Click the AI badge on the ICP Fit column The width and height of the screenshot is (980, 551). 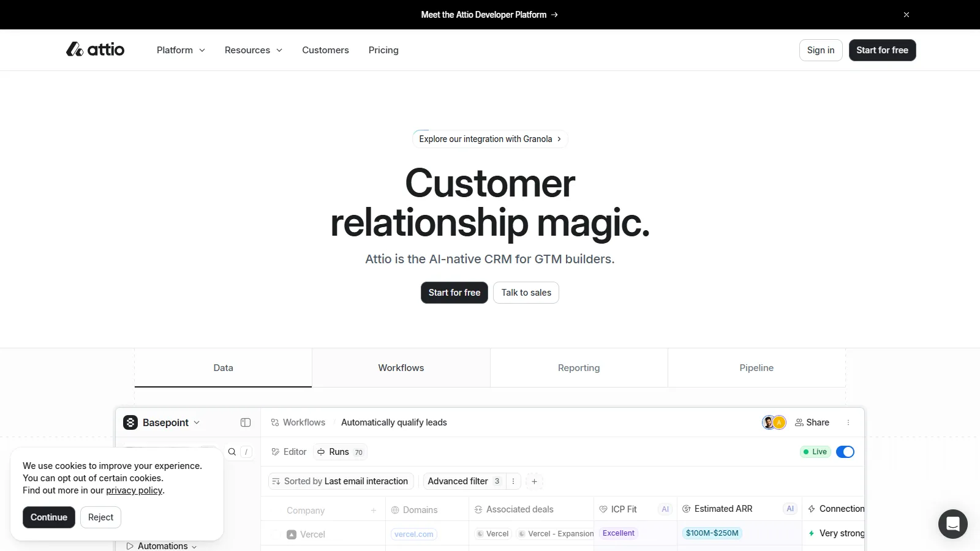click(x=665, y=509)
